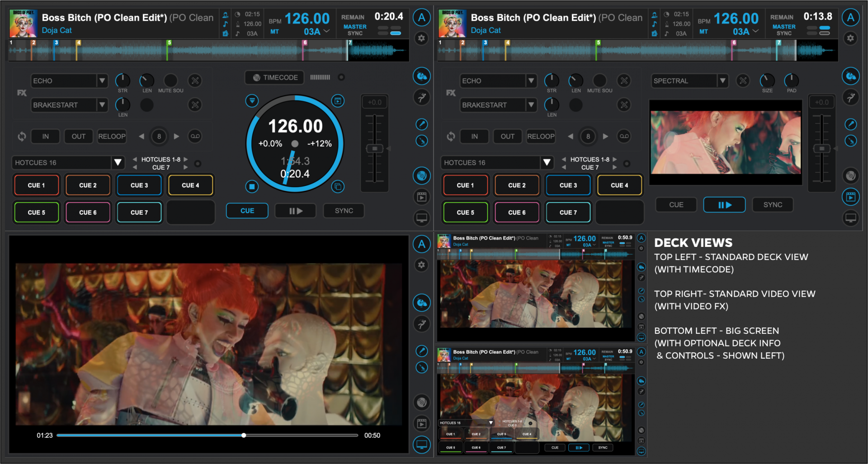Screen dimensions: 868x464
Task: Click slip mode icon in bottom-left deck sidebar
Action: point(421,324)
